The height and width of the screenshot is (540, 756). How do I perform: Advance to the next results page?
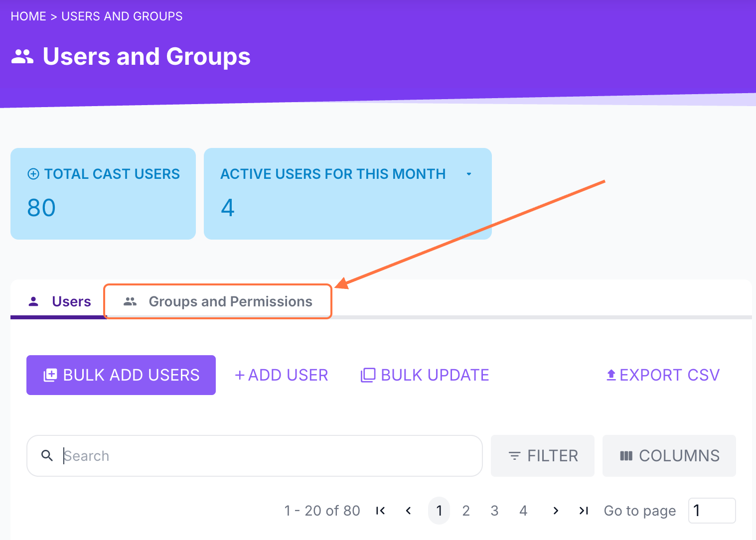(x=556, y=511)
